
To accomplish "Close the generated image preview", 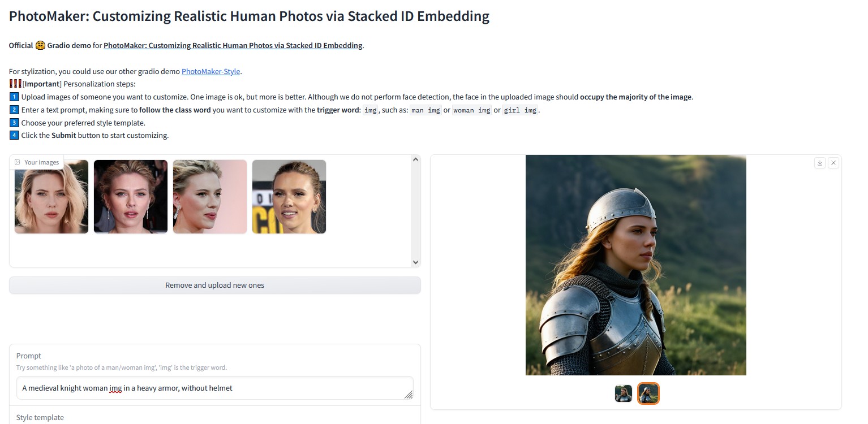I will click(833, 163).
